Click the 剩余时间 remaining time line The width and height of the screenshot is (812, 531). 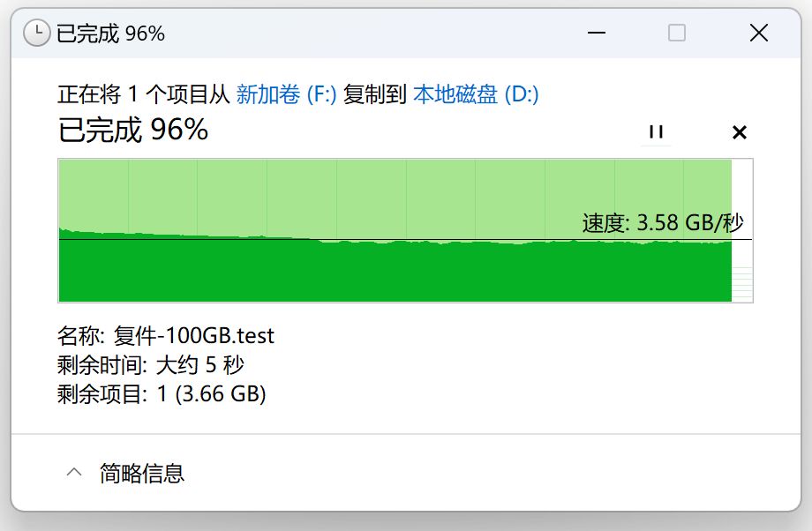150,364
